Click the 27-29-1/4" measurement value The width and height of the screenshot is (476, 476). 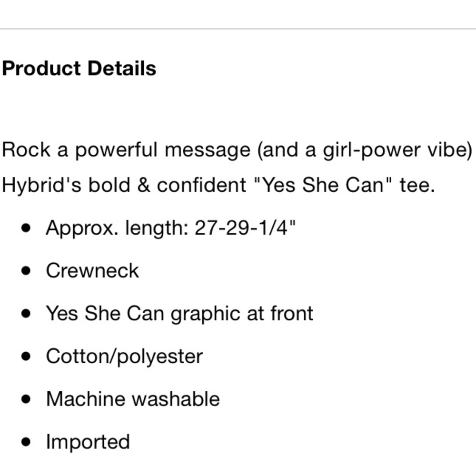[245, 227]
